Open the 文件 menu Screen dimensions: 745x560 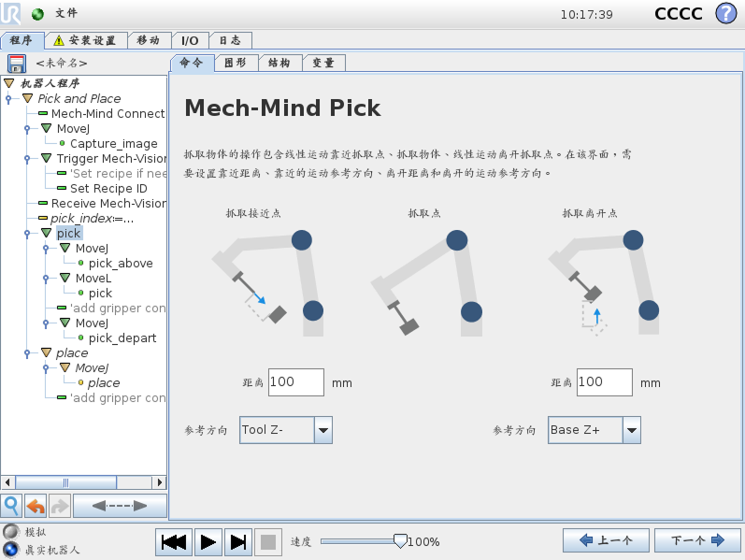66,13
